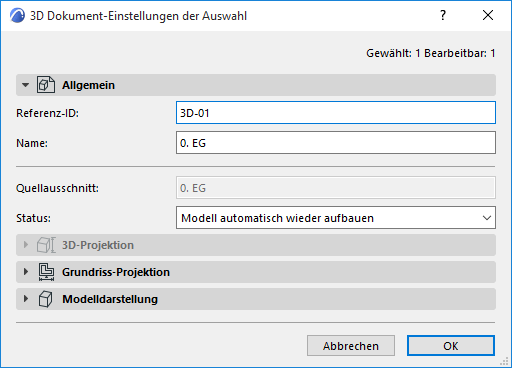Click the dialog resize grip corner
Image resolution: width=512 pixels, height=368 pixels.
point(504,361)
